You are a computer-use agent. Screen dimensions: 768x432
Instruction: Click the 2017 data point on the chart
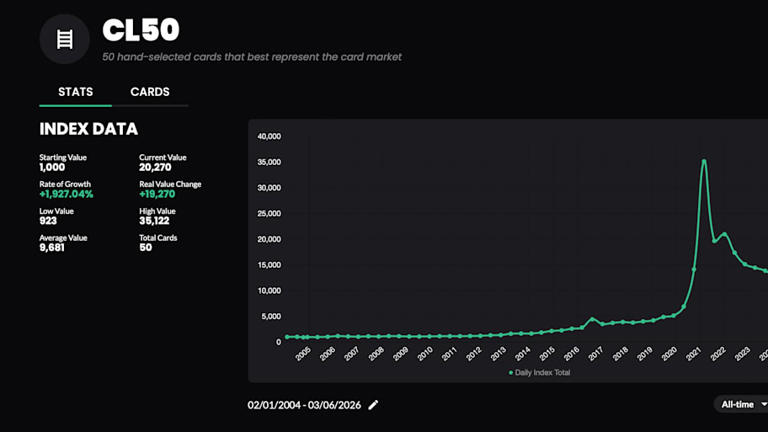click(x=592, y=320)
